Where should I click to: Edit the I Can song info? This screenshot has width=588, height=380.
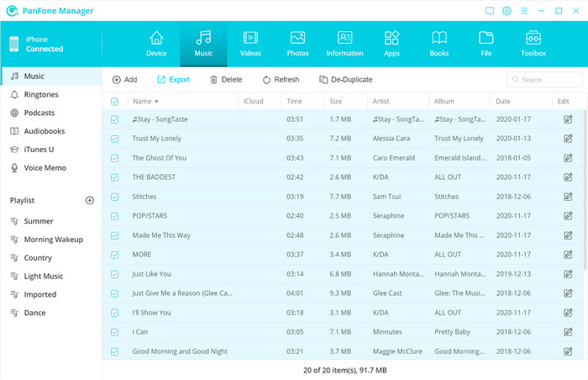(568, 332)
